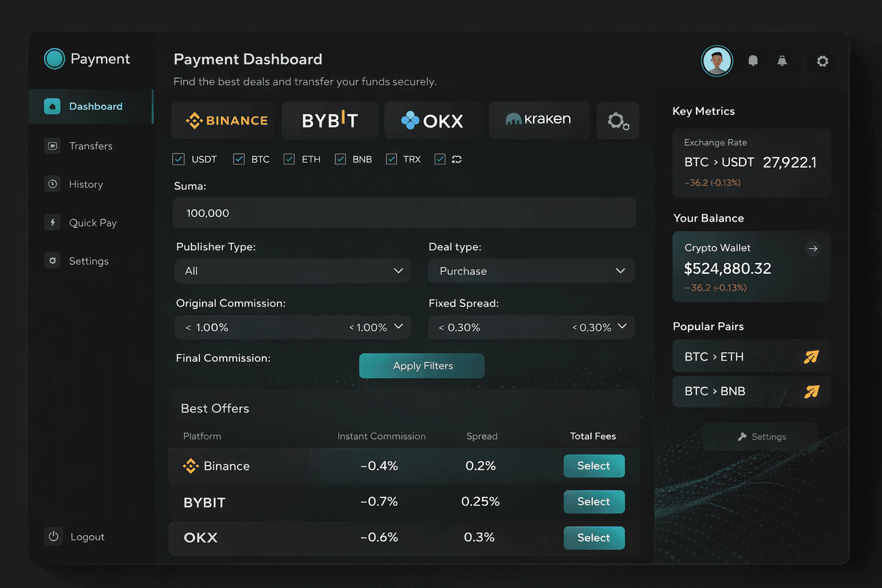Click the 27,922.1 exchange rate value
Viewport: 882px width, 588px height.
(790, 163)
